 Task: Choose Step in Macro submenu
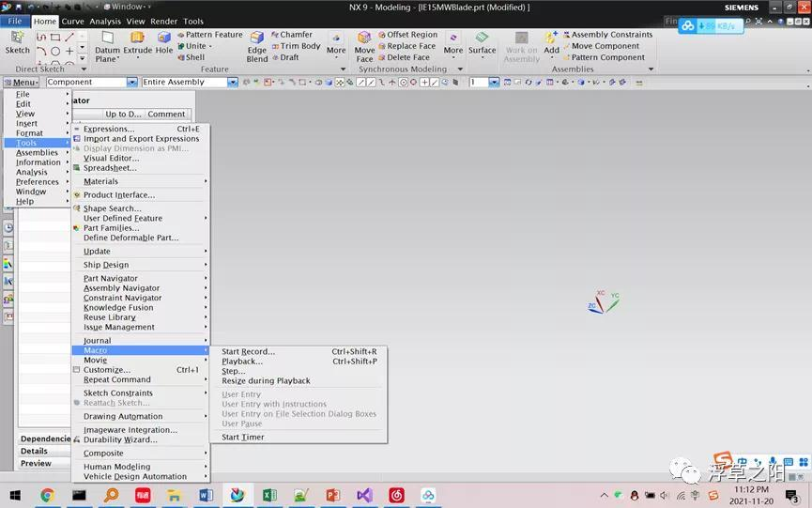coord(299,371)
